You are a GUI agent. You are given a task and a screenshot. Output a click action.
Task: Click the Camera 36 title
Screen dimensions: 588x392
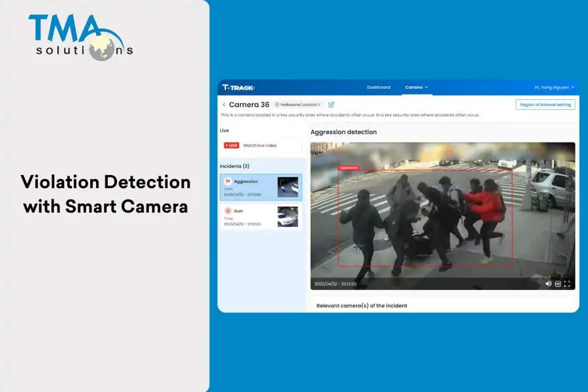[249, 105]
